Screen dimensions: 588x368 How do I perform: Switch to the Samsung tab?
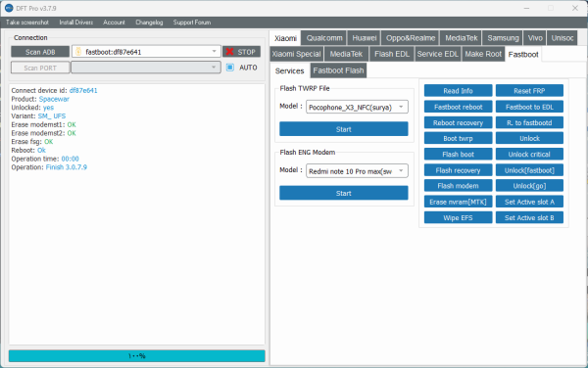(503, 38)
